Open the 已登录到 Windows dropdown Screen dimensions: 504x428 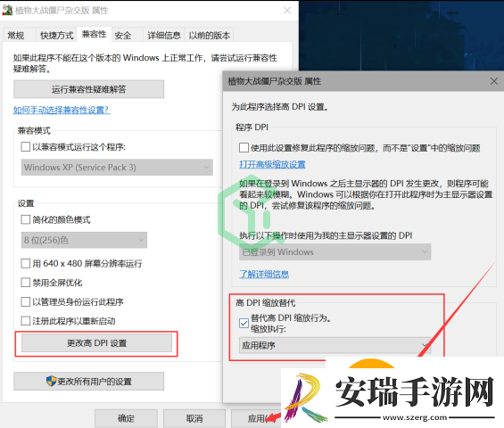[x=335, y=252]
